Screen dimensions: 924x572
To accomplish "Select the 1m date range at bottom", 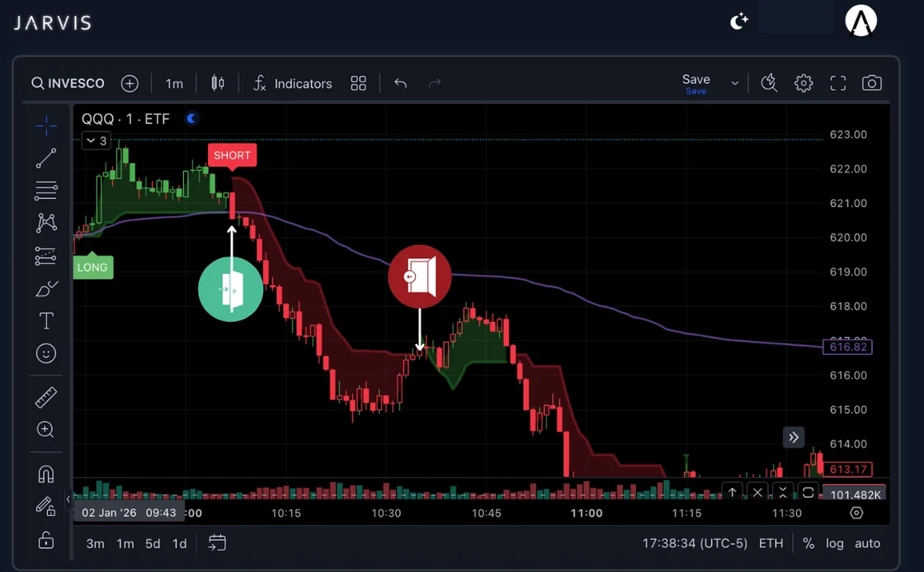I will point(125,544).
